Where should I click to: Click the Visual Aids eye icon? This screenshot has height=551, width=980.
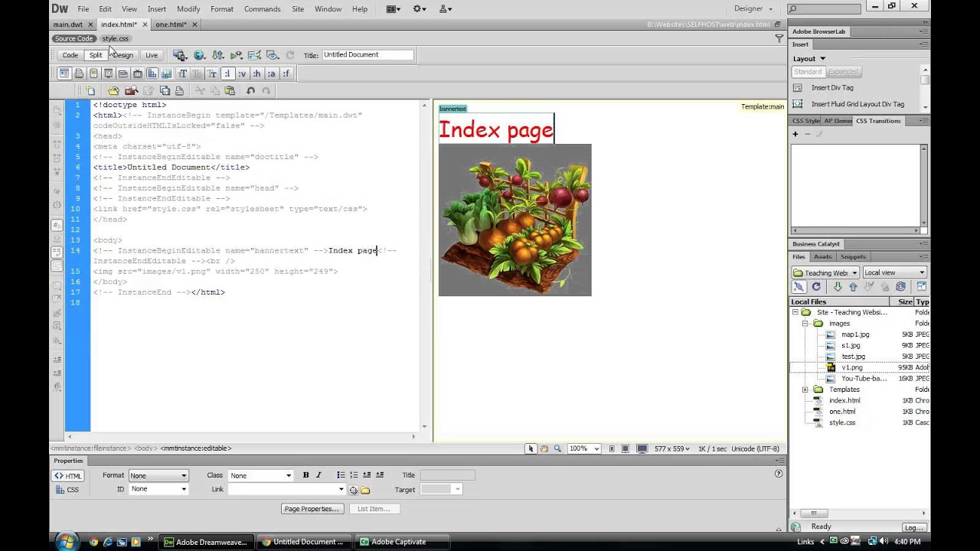(273, 55)
